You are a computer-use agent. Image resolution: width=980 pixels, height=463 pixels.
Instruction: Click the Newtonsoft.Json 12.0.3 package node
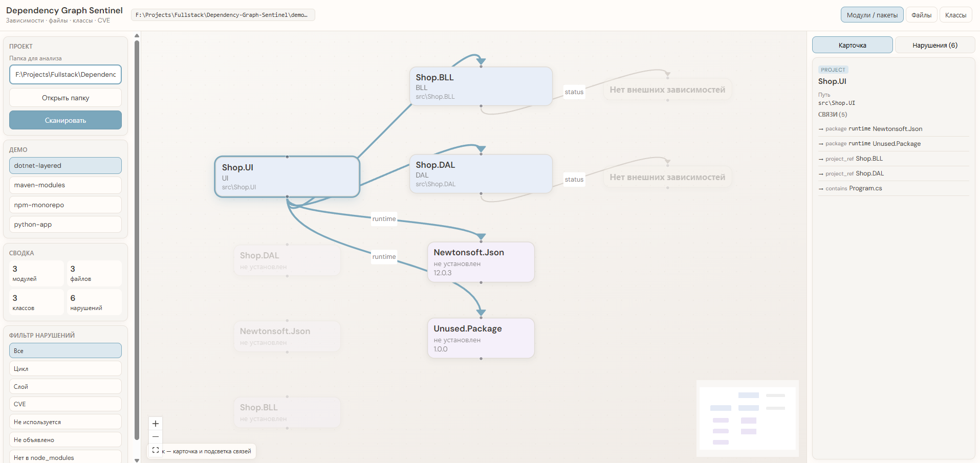481,262
